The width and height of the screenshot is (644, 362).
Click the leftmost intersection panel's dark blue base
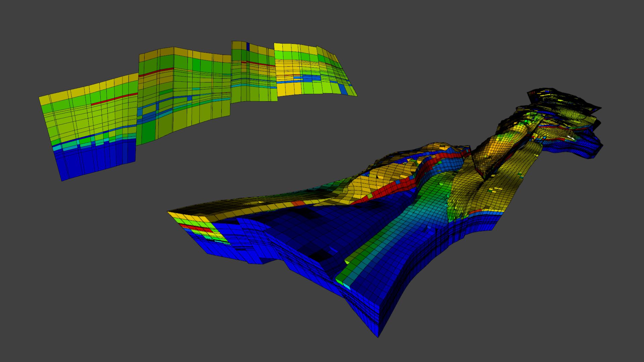pos(96,161)
